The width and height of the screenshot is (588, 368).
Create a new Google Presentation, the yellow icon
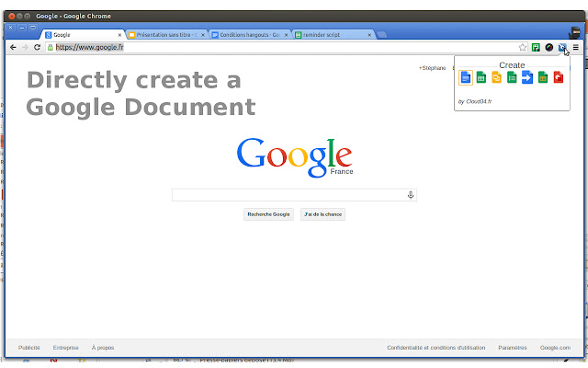(x=496, y=77)
